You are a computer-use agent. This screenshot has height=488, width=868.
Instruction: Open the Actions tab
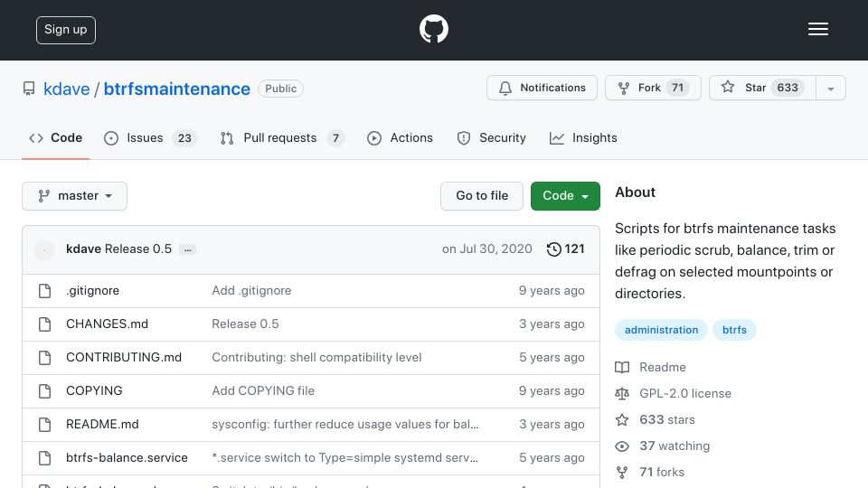tap(400, 137)
